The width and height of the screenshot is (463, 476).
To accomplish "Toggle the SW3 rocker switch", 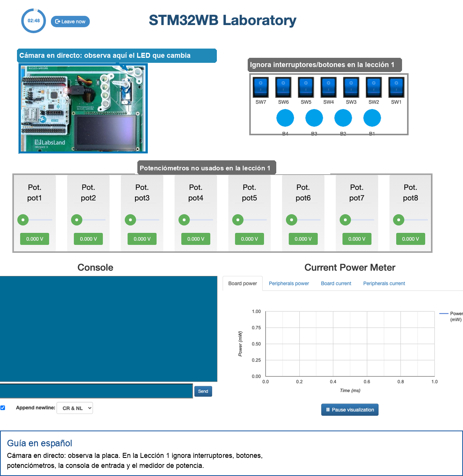I will click(x=351, y=87).
